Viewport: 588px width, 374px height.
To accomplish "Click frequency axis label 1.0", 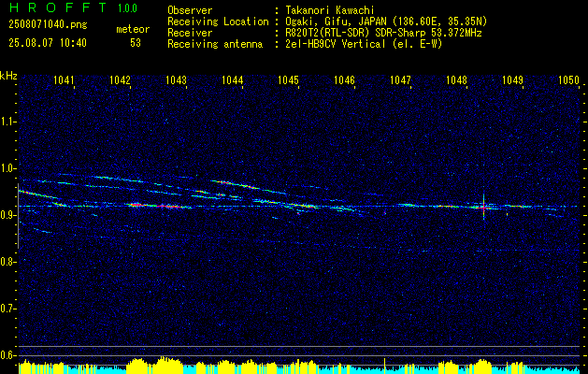I will coord(8,168).
